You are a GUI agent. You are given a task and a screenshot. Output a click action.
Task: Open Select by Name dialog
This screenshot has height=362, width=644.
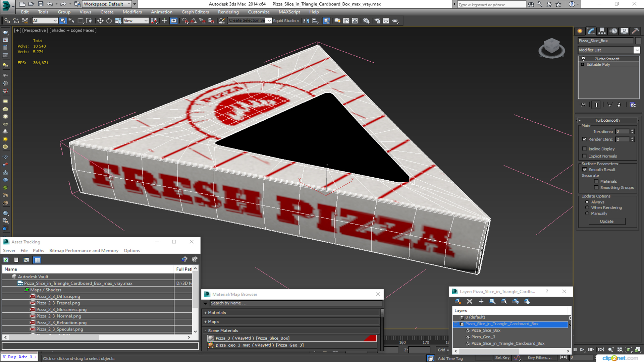(x=71, y=21)
